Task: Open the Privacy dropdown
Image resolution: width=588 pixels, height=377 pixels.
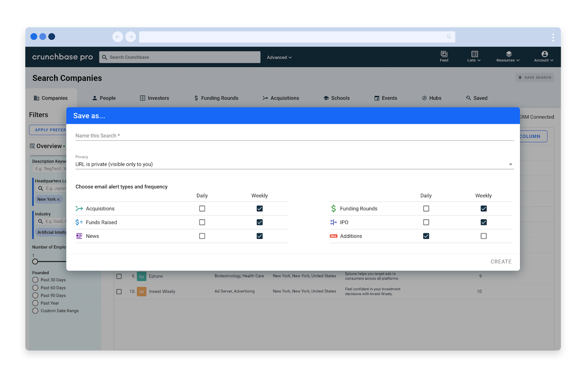Action: pyautogui.click(x=294, y=164)
